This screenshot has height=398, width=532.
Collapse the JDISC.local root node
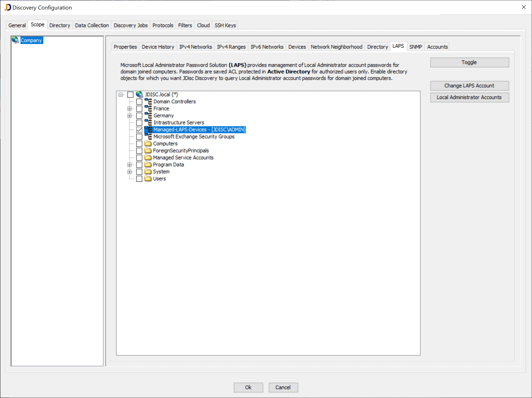pos(120,95)
